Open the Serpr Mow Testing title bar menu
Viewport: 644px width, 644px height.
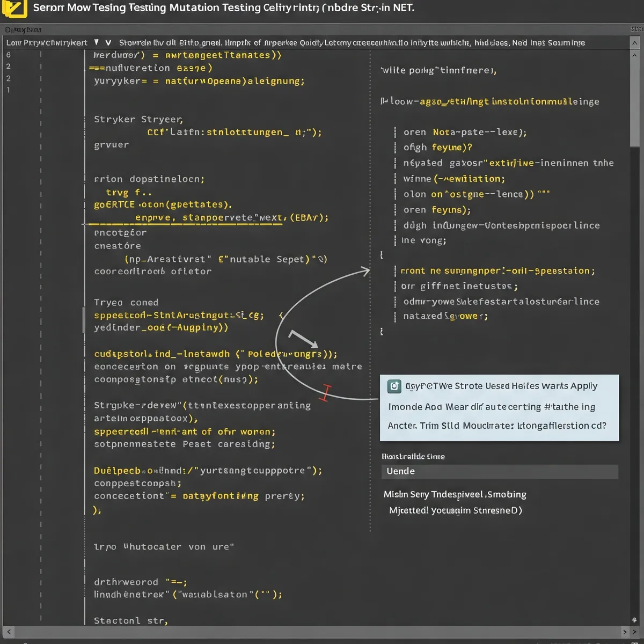tap(215, 8)
